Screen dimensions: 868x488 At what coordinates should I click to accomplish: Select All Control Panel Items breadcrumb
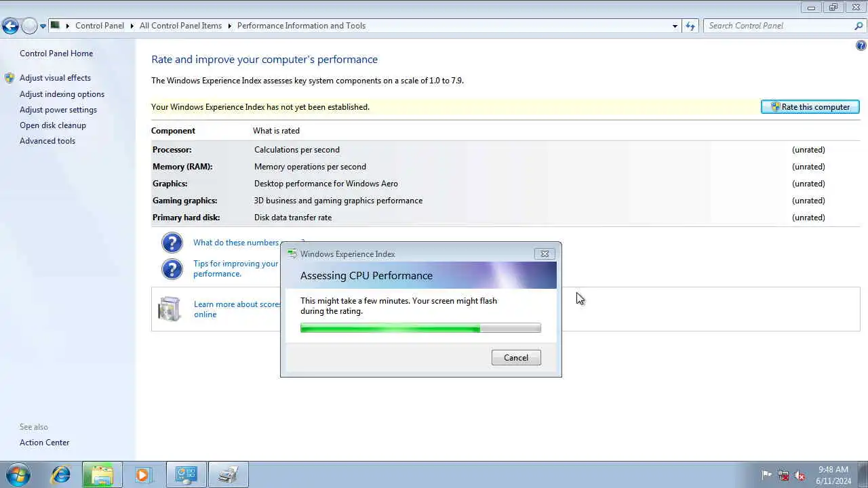(x=180, y=26)
